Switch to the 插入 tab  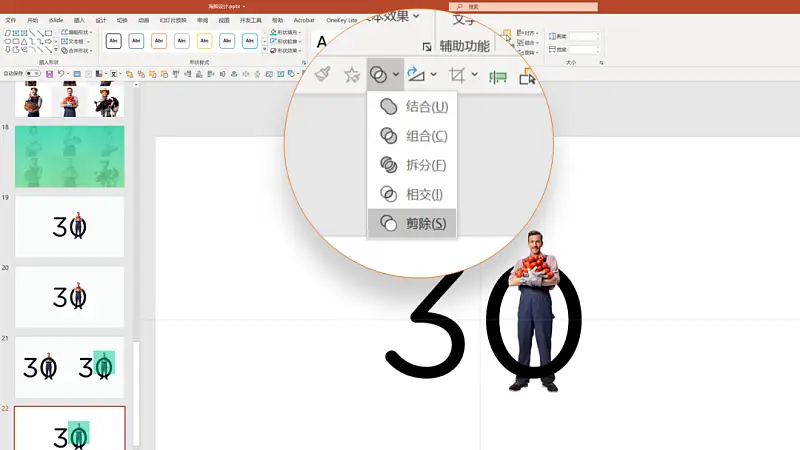(x=79, y=20)
